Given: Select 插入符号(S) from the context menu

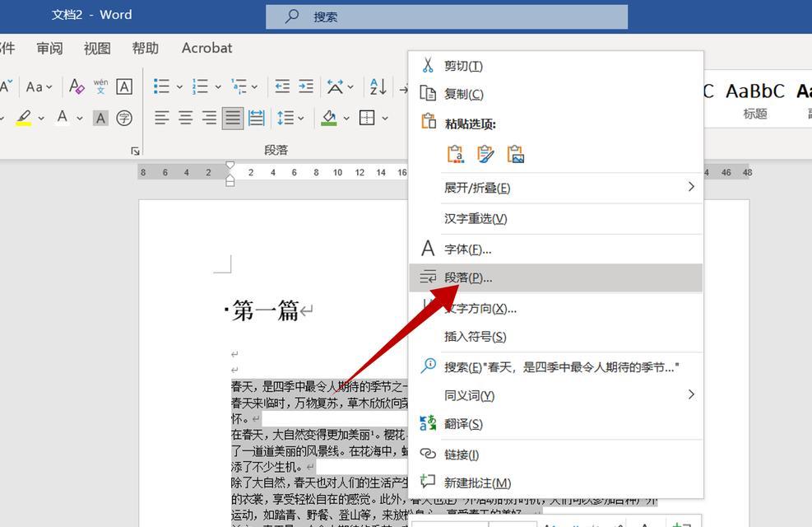Looking at the screenshot, I should coord(555,337).
